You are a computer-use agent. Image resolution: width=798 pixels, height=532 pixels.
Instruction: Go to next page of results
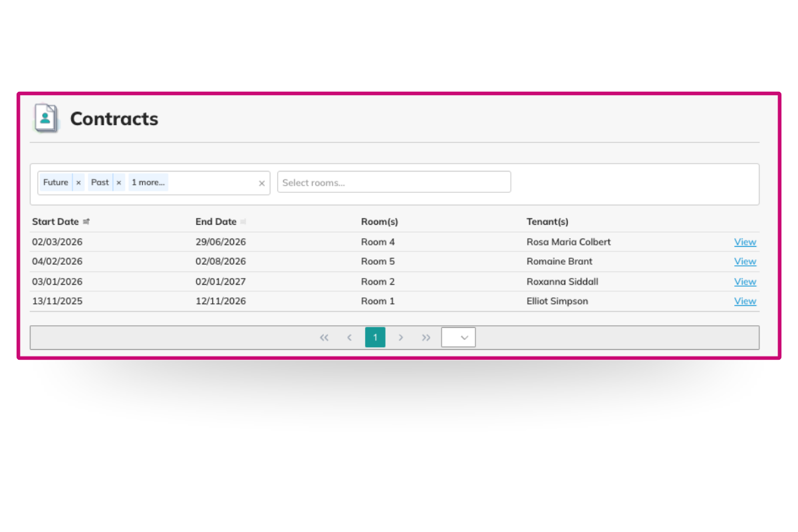pyautogui.click(x=400, y=338)
